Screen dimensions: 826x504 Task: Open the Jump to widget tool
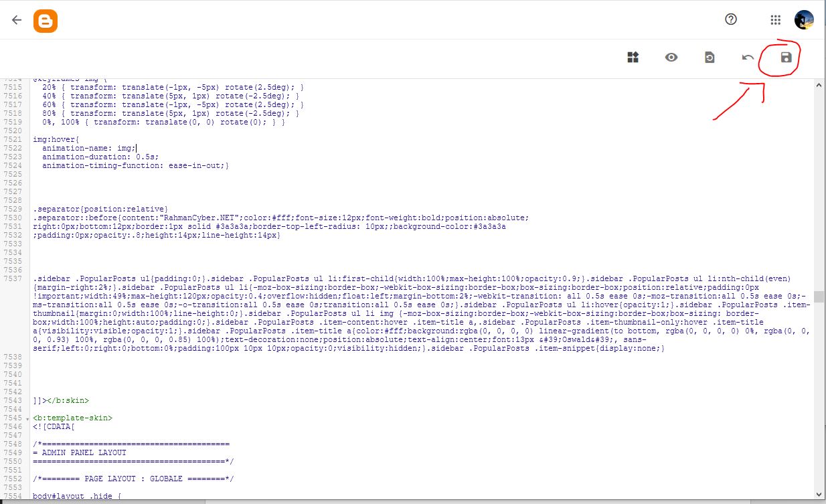pos(633,58)
